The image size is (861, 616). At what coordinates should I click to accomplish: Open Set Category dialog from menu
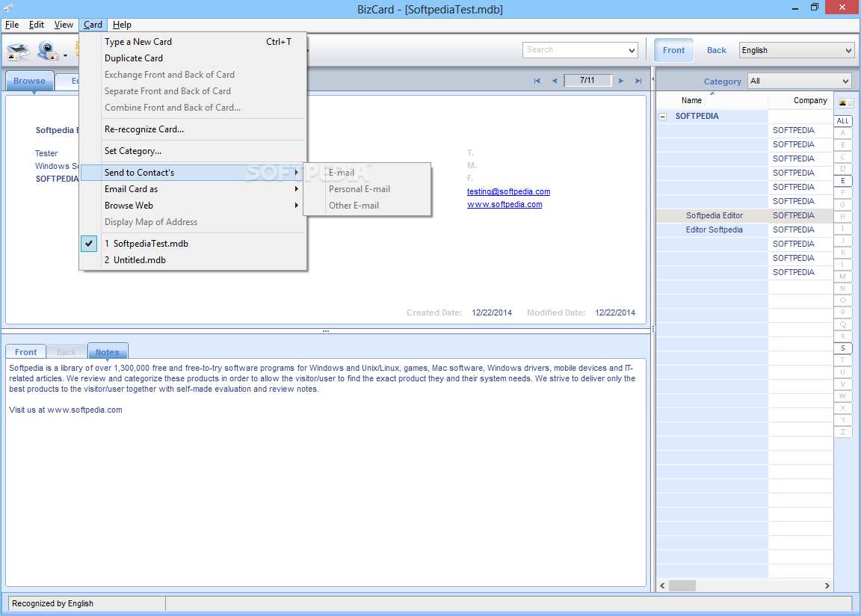pos(192,151)
